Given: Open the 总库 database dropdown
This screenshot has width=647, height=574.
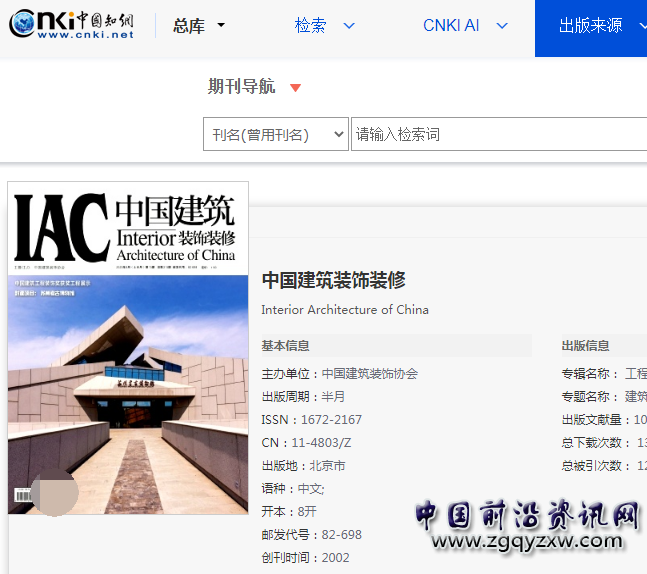Looking at the screenshot, I should pos(199,26).
